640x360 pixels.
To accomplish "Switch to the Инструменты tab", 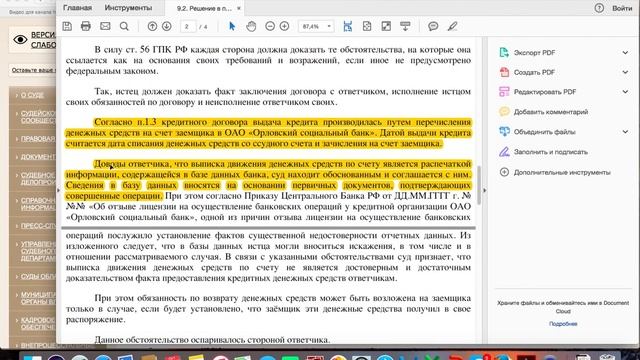I will pos(128,8).
